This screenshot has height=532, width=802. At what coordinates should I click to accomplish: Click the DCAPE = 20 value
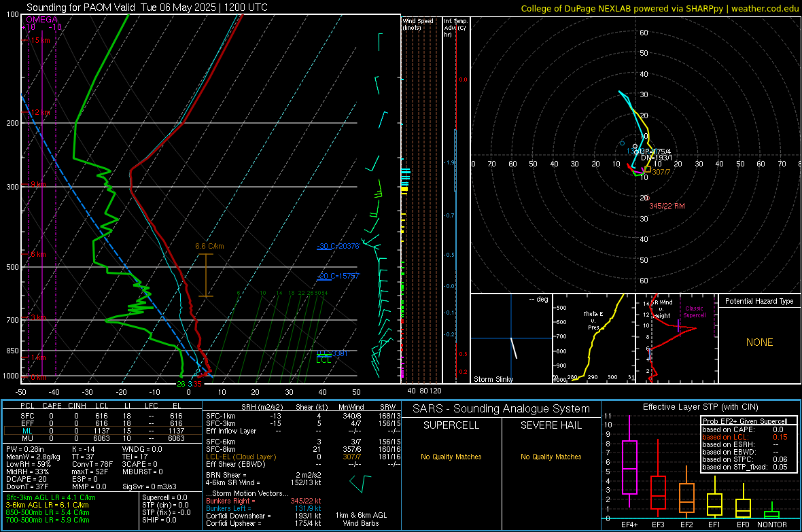[x=27, y=479]
